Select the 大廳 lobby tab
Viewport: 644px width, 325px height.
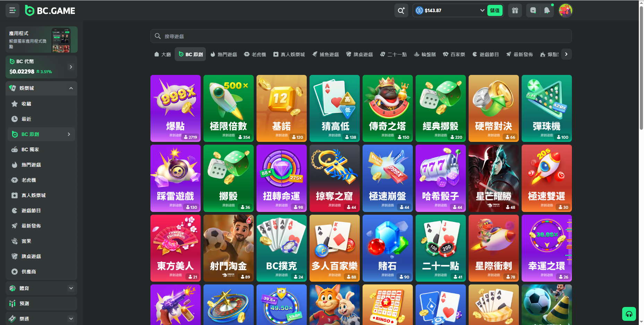click(x=163, y=54)
